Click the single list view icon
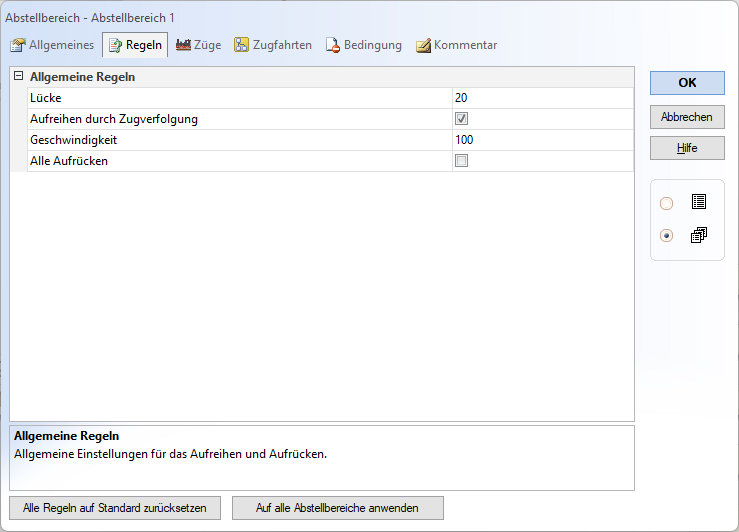This screenshot has height=532, width=739. (698, 202)
